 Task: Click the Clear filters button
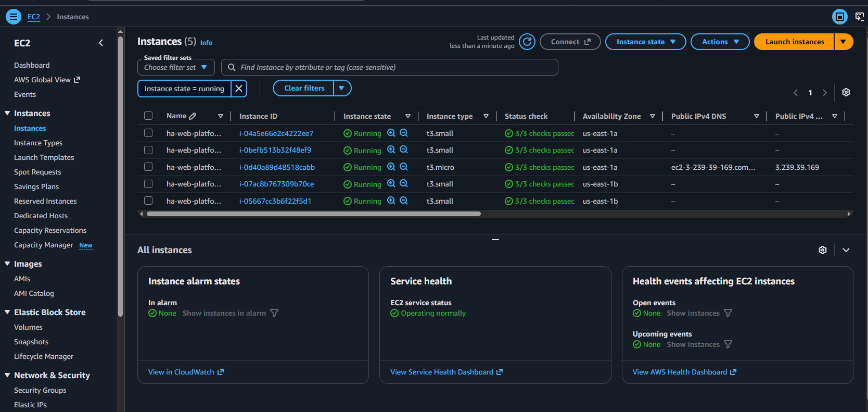pos(304,88)
